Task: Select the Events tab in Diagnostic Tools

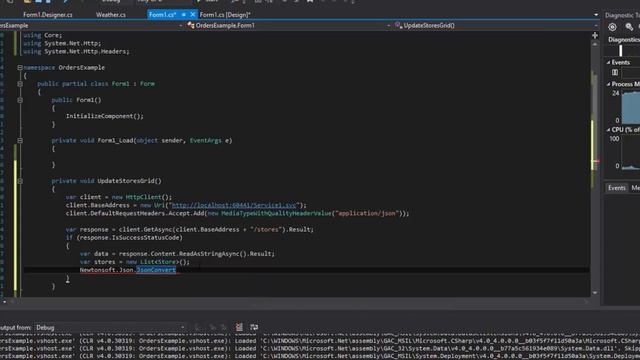Action: coord(616,188)
